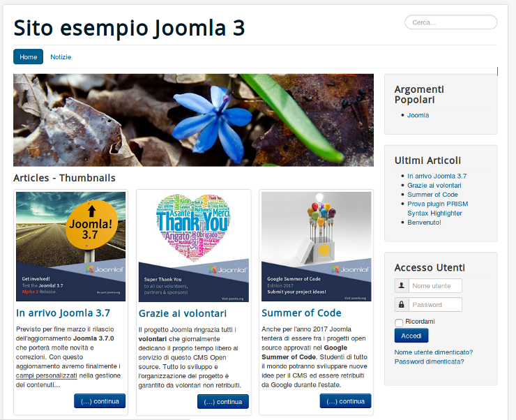This screenshot has height=420, width=516.
Task: Toggle the Ricordami checkbox
Action: point(399,322)
